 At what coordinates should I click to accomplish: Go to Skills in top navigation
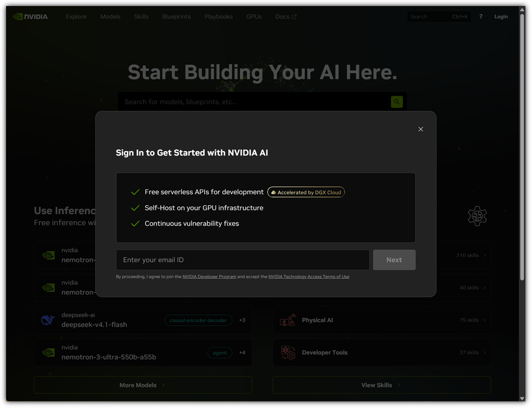click(141, 17)
